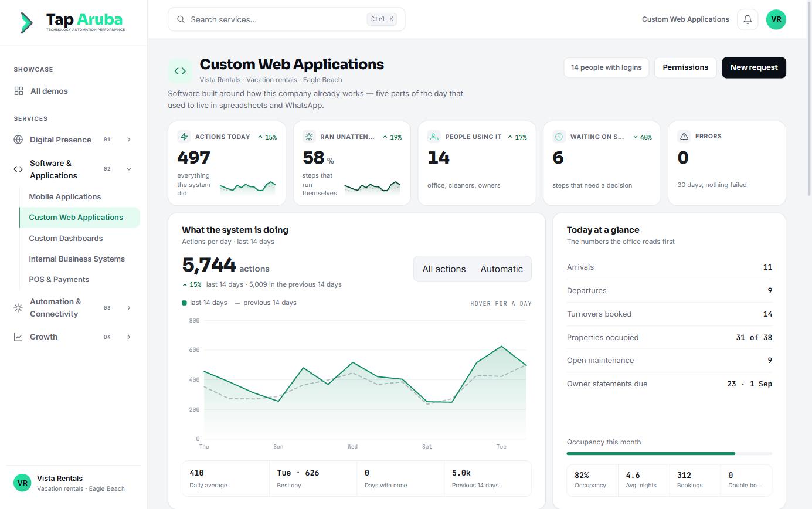Click the warning triangle icon on Errors card
This screenshot has width=812, height=509.
click(x=684, y=136)
